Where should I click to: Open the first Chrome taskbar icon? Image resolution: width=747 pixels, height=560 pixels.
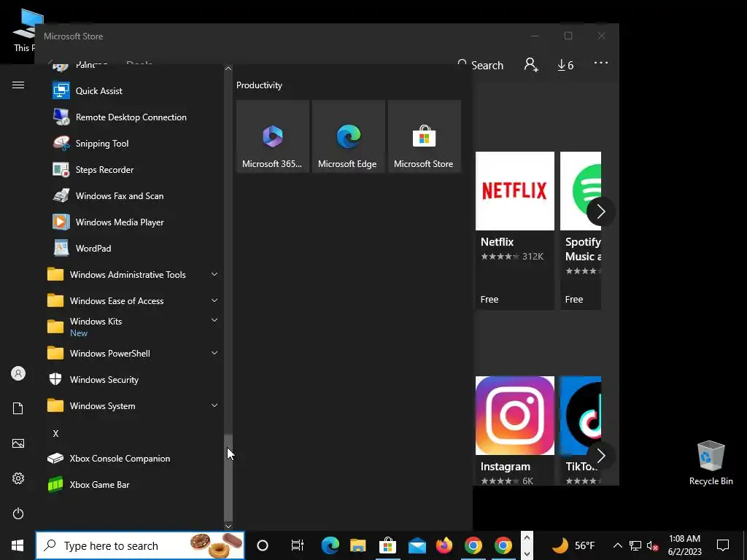click(x=473, y=545)
